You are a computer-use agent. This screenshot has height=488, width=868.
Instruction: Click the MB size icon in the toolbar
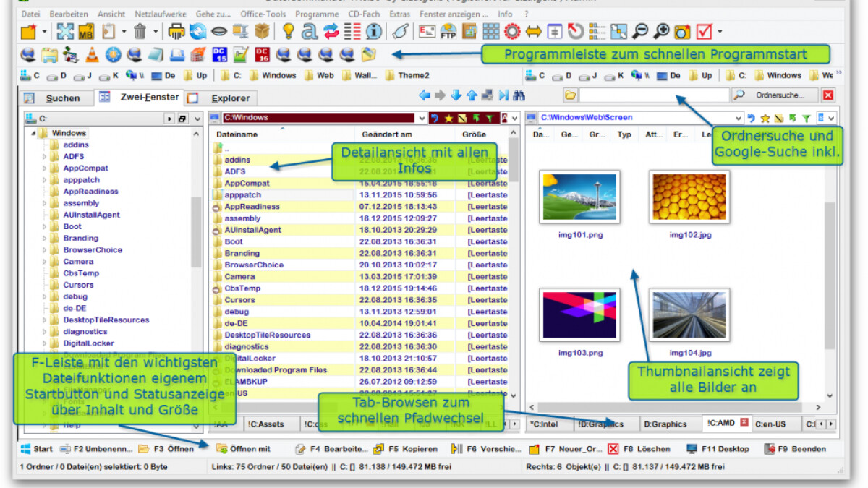[x=87, y=31]
